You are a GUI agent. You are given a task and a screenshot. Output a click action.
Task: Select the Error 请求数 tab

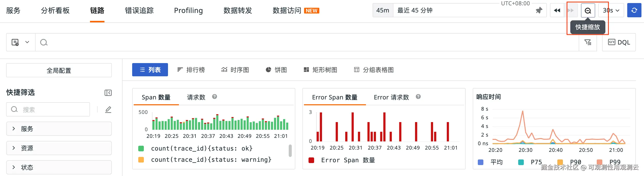(391, 97)
